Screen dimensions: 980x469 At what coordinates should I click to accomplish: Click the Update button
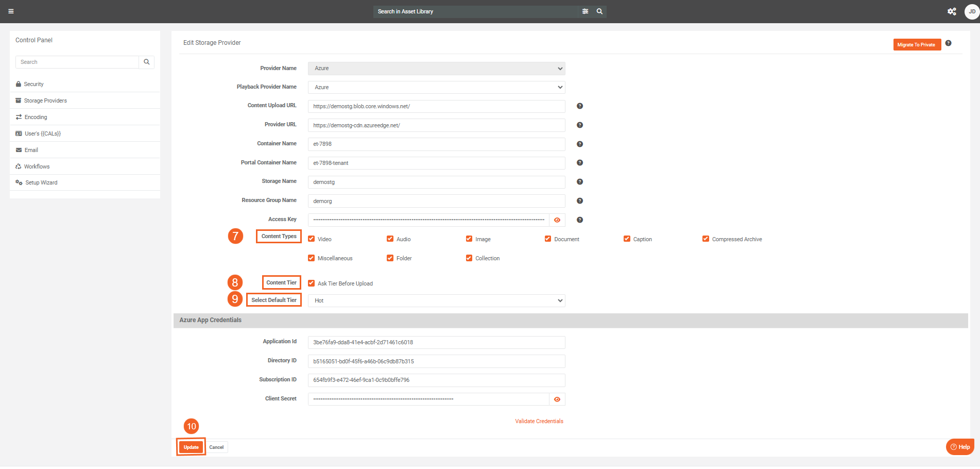(x=191, y=447)
